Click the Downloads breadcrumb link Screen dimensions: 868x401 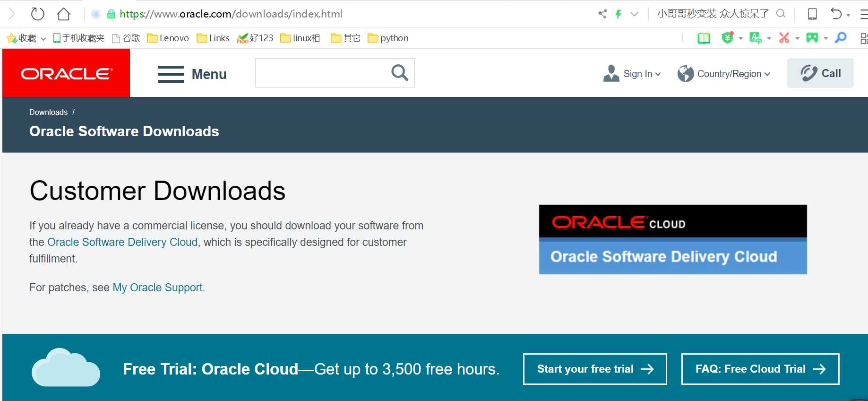tap(48, 112)
